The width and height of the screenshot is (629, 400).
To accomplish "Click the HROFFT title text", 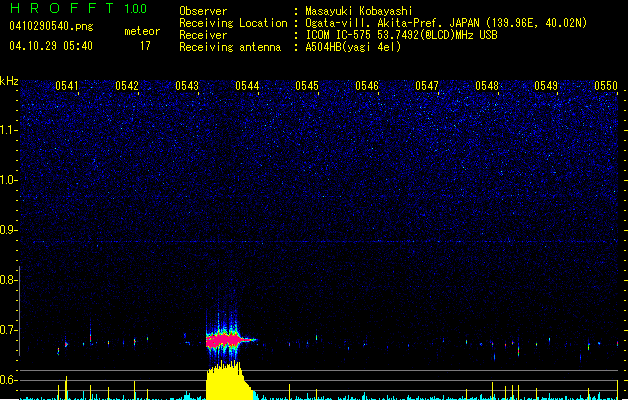I will [x=60, y=9].
